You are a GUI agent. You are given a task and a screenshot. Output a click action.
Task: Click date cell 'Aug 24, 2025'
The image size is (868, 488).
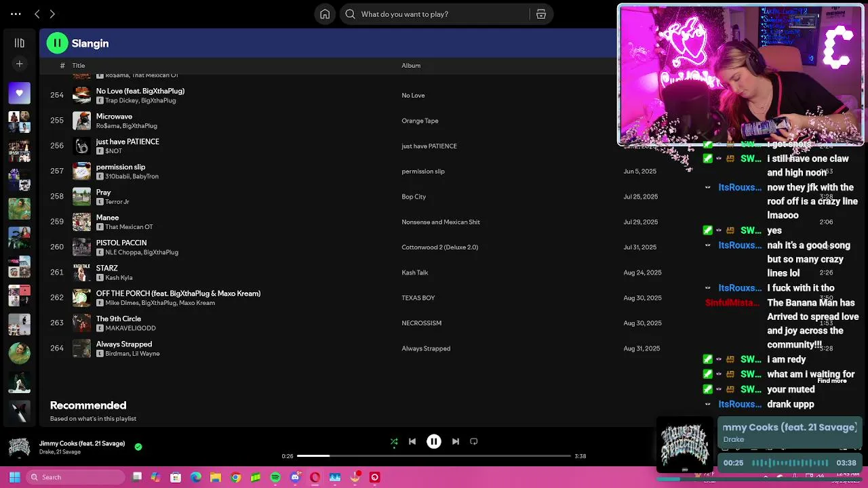pos(642,272)
